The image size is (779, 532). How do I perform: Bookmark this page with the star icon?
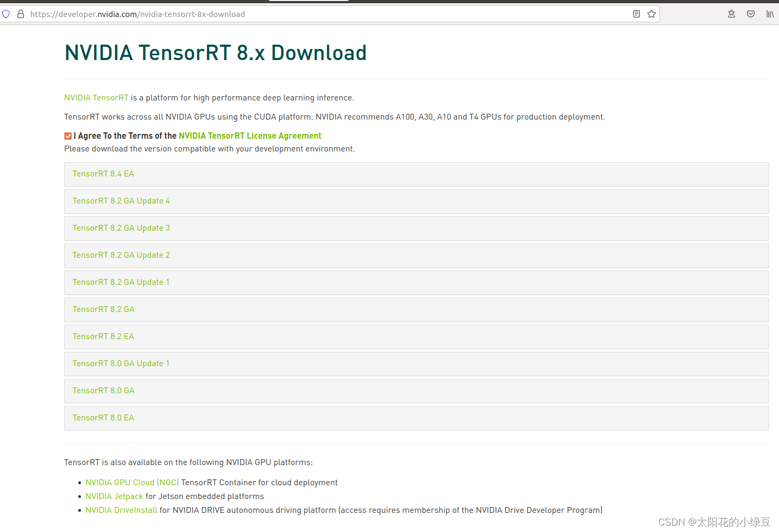click(x=651, y=14)
